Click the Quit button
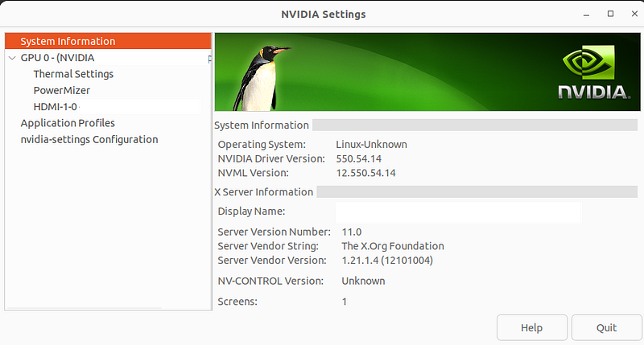644x345 pixels. point(607,328)
